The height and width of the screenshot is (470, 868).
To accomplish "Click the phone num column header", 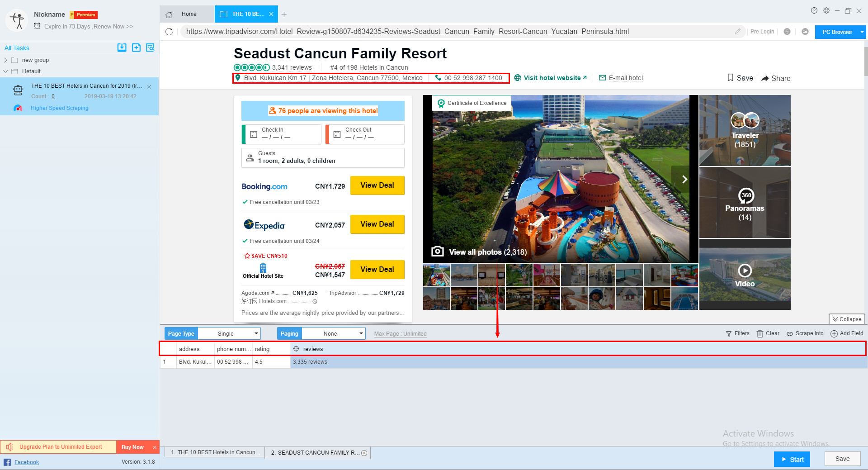I will [x=233, y=349].
